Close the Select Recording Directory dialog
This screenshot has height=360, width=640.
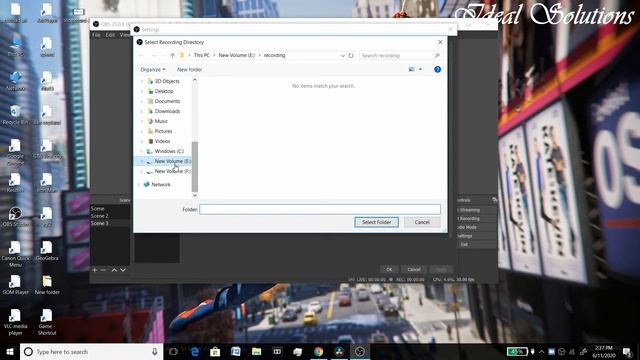point(440,42)
